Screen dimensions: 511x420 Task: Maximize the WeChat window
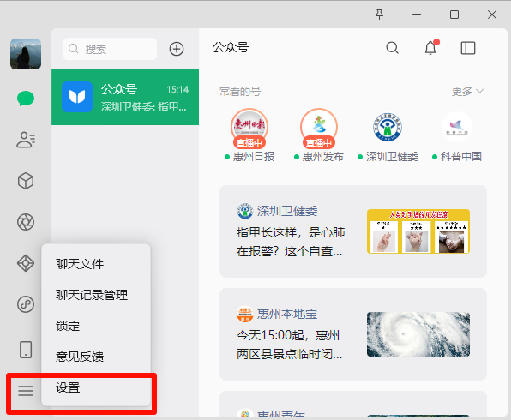[x=454, y=15]
